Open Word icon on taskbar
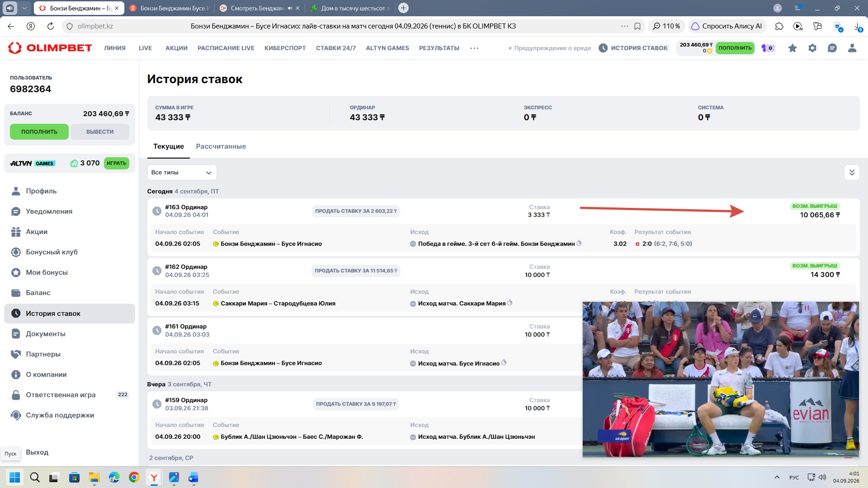The width and height of the screenshot is (868, 488). pyautogui.click(x=193, y=477)
